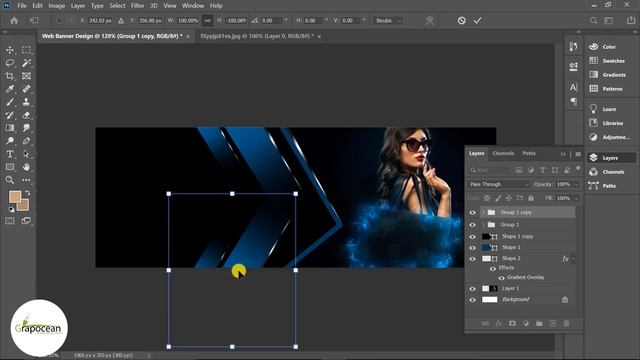Click the background color swatch
640x360 pixels.
click(24, 206)
